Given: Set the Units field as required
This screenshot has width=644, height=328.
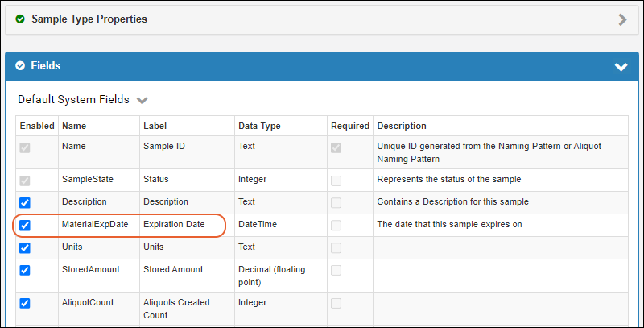Looking at the screenshot, I should (335, 247).
